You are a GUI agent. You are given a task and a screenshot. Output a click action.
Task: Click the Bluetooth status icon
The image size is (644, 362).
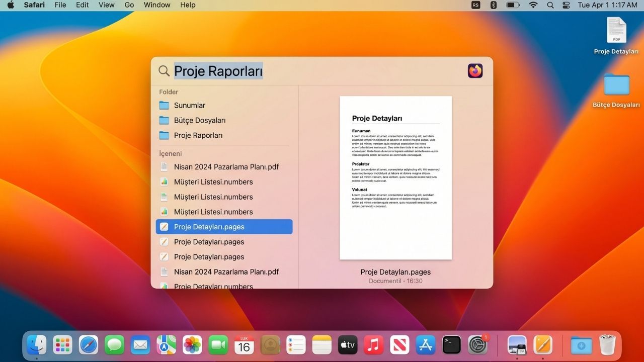494,5
